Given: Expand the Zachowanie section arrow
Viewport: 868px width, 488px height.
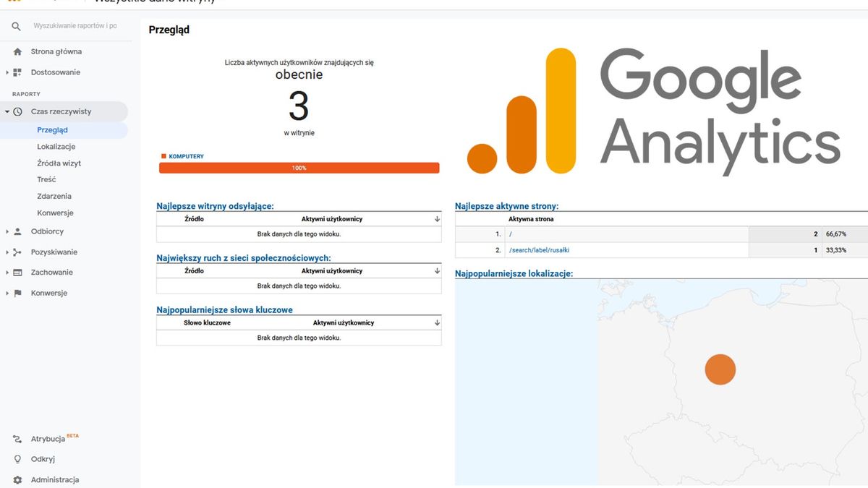Looking at the screenshot, I should [7, 273].
